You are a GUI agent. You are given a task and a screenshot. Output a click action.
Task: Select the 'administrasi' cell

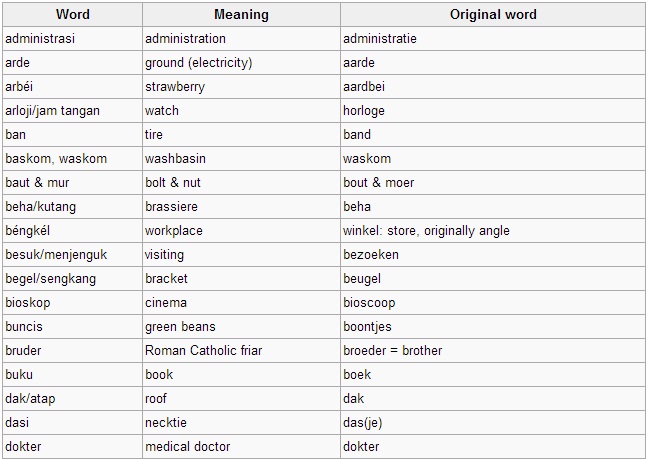[x=73, y=39]
